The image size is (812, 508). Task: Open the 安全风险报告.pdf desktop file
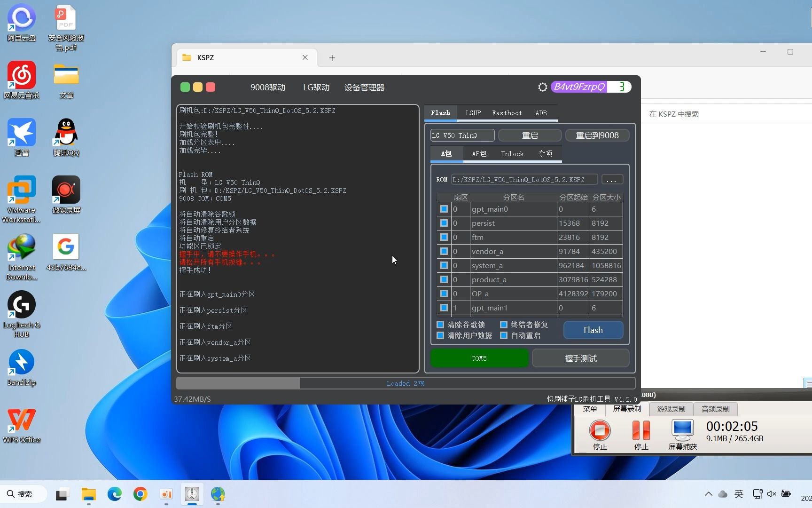pyautogui.click(x=66, y=27)
